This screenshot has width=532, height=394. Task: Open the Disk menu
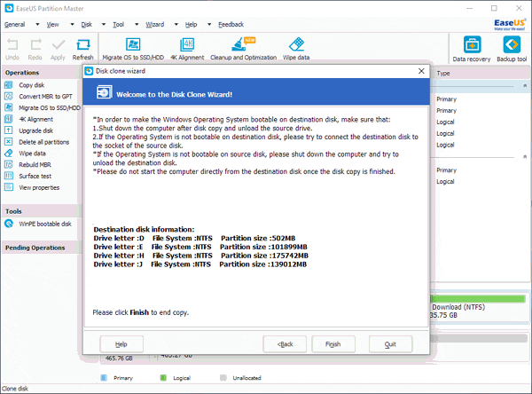[87, 25]
